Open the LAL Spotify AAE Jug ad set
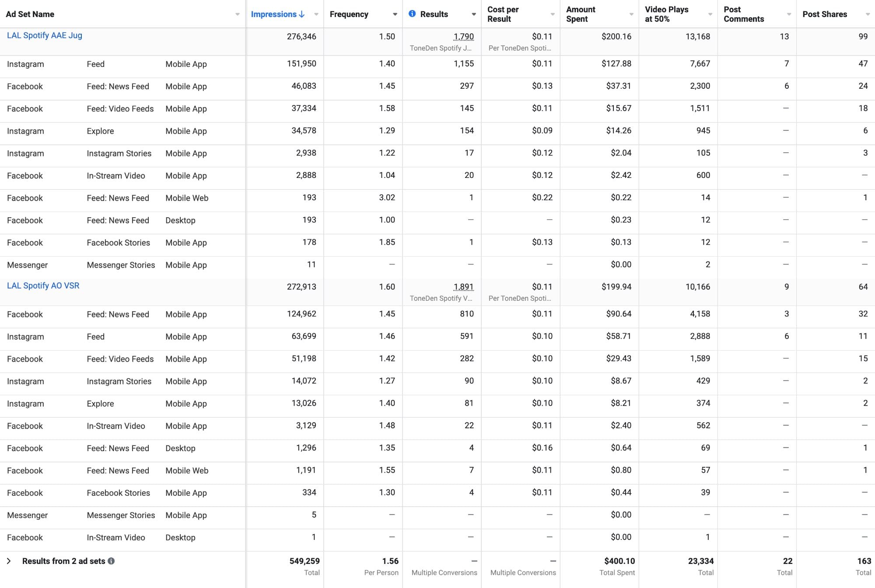The image size is (875, 588). [45, 35]
